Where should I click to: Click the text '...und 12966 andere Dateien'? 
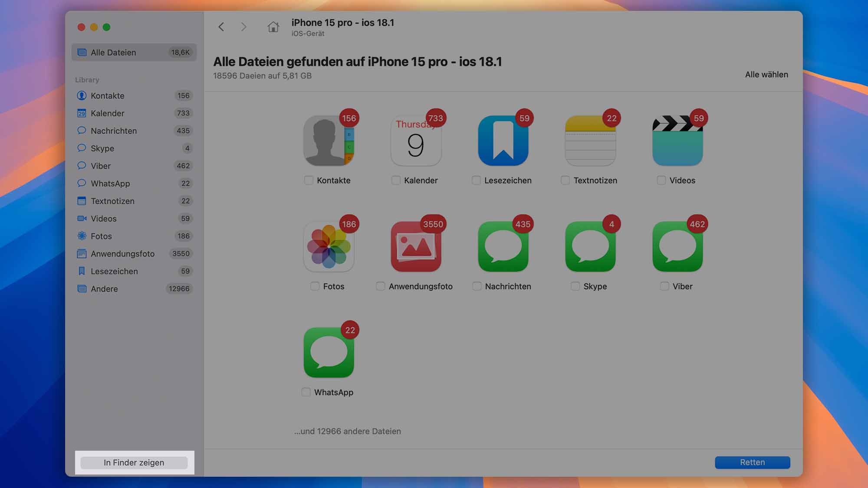(x=348, y=431)
